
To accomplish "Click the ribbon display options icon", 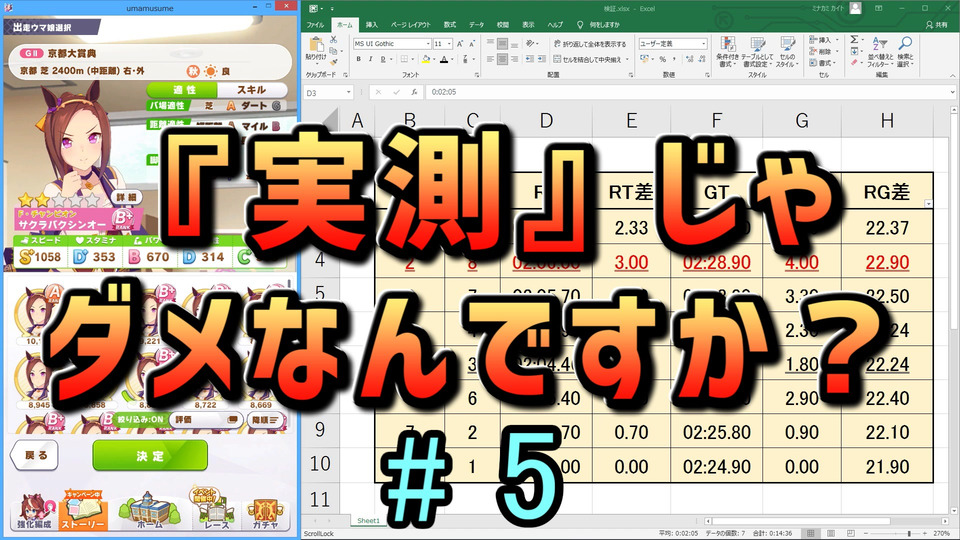I will 879,8.
